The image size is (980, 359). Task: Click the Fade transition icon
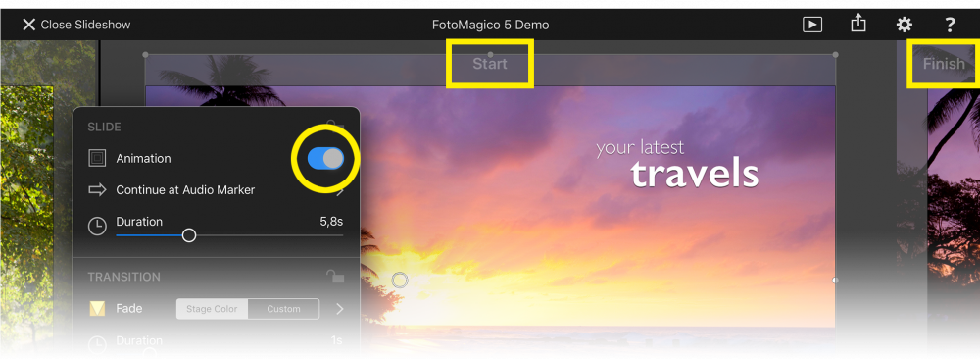point(97,308)
